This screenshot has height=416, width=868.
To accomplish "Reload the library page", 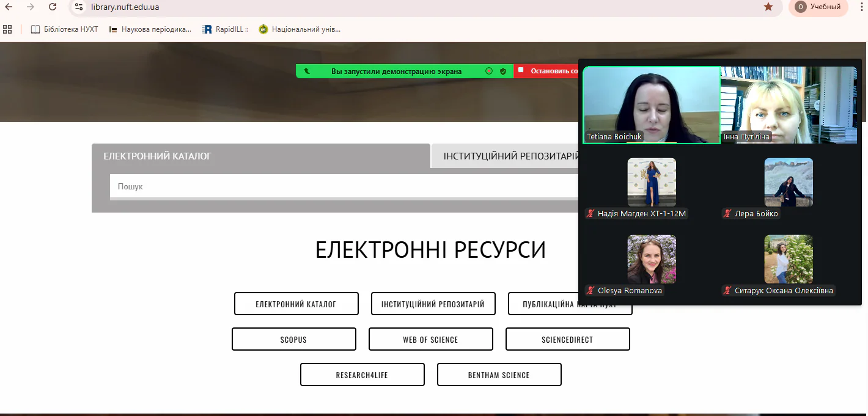I will click(53, 7).
